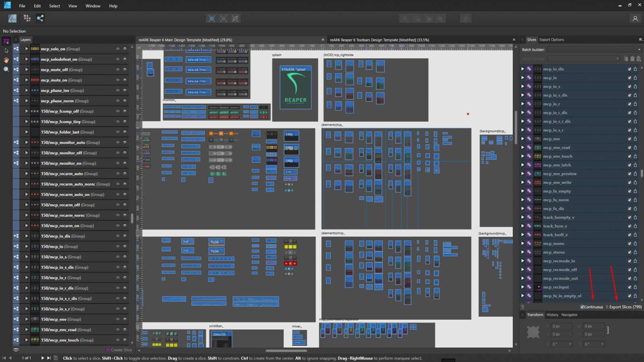This screenshot has height=362, width=644.
Task: Select the Slice tool
Action: [6, 41]
